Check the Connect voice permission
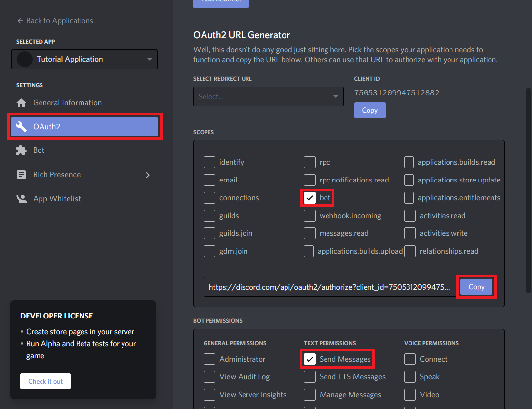532x409 pixels. 410,359
